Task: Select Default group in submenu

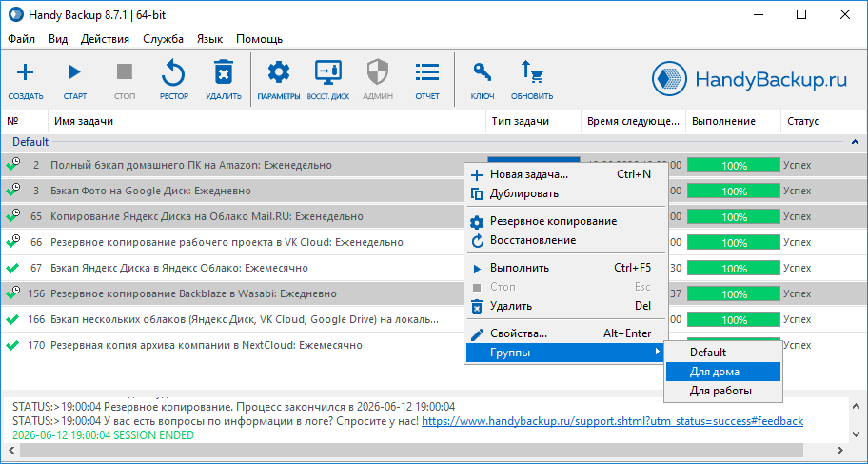Action: click(x=723, y=352)
